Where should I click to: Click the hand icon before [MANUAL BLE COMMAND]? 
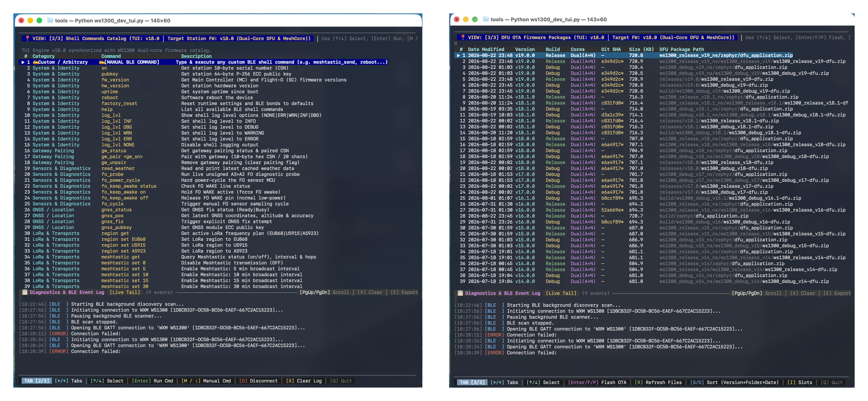point(102,62)
